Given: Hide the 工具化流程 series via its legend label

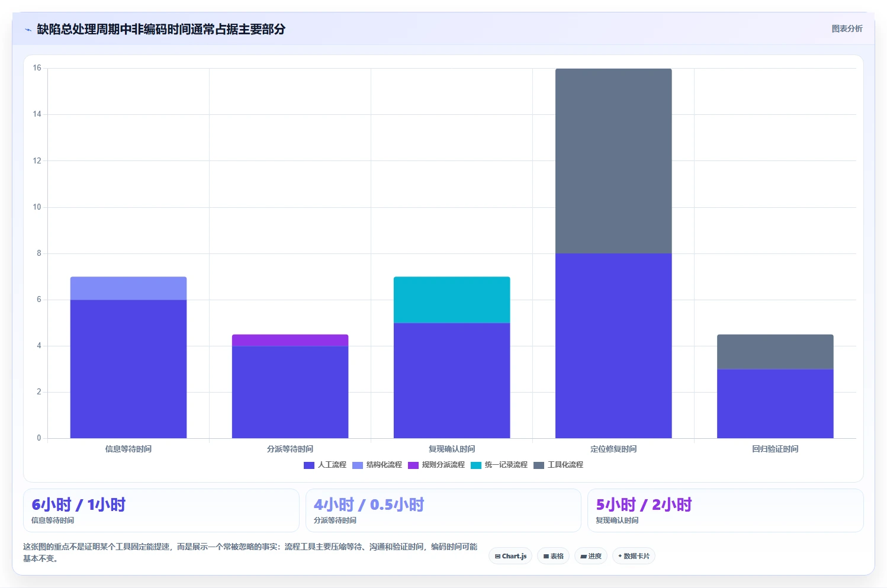Looking at the screenshot, I should click(x=565, y=465).
